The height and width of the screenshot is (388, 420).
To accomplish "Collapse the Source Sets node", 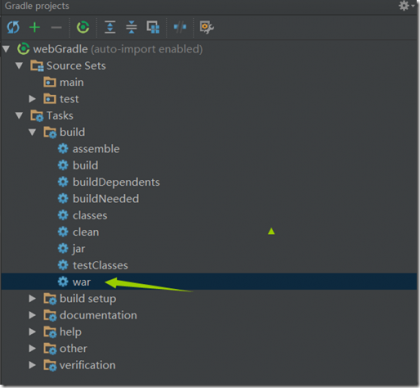I will [x=19, y=66].
